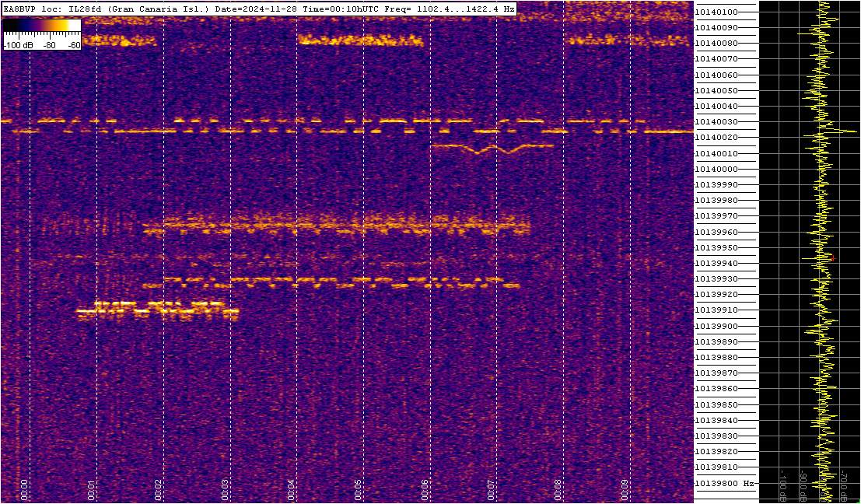This screenshot has width=861, height=504.
Task: Click the V-shaped drifting trace near 10140010
Action: [x=492, y=148]
